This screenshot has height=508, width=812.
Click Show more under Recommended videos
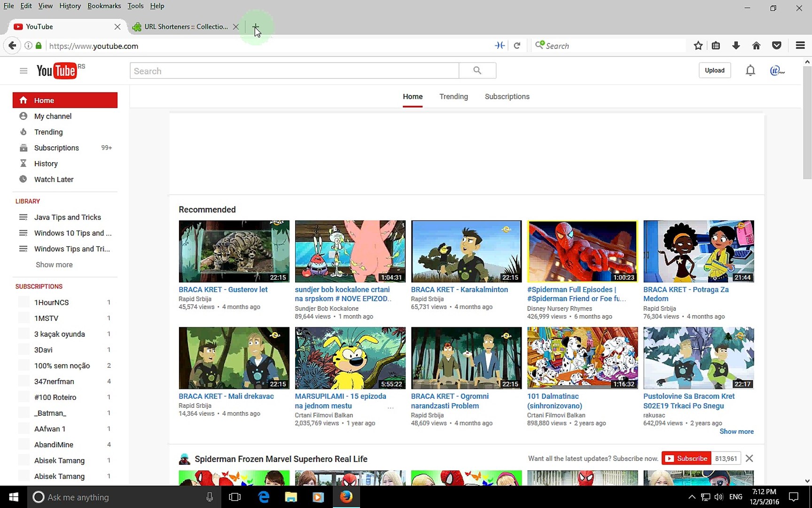(736, 432)
